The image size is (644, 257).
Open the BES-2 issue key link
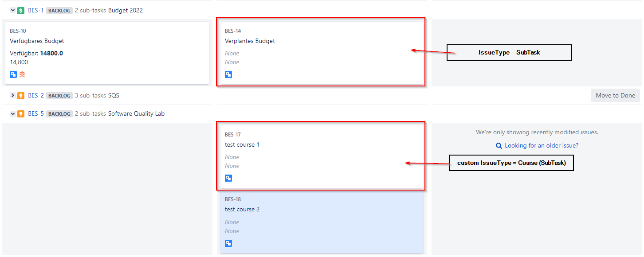pos(36,96)
